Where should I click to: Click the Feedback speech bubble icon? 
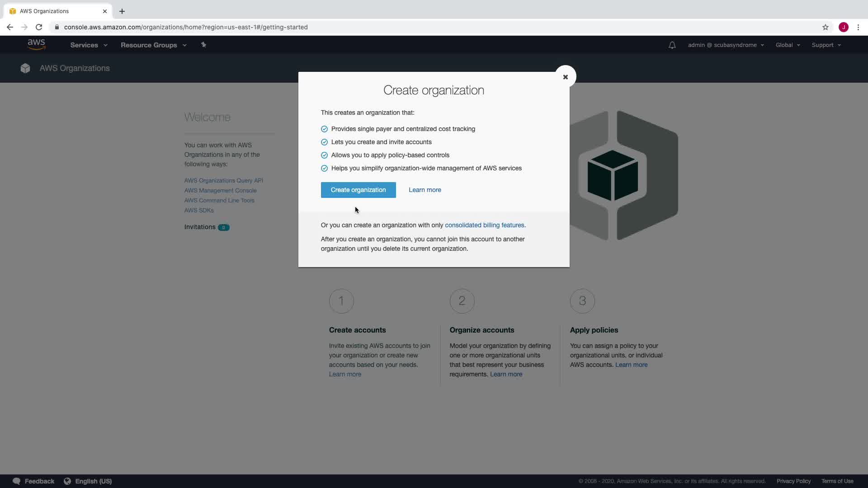(17, 481)
